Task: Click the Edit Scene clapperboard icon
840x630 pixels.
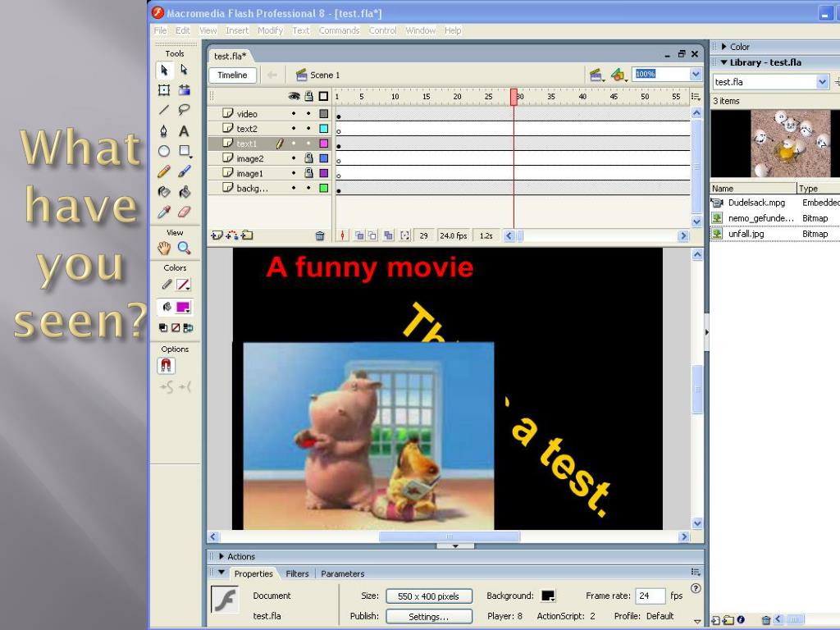Action: pyautogui.click(x=596, y=75)
